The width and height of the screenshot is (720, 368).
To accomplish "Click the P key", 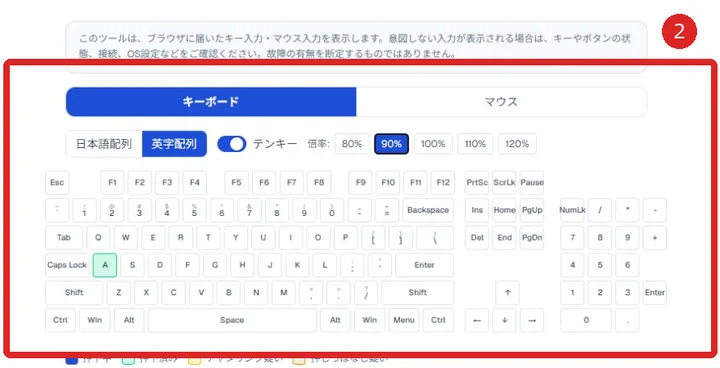I will 346,238.
